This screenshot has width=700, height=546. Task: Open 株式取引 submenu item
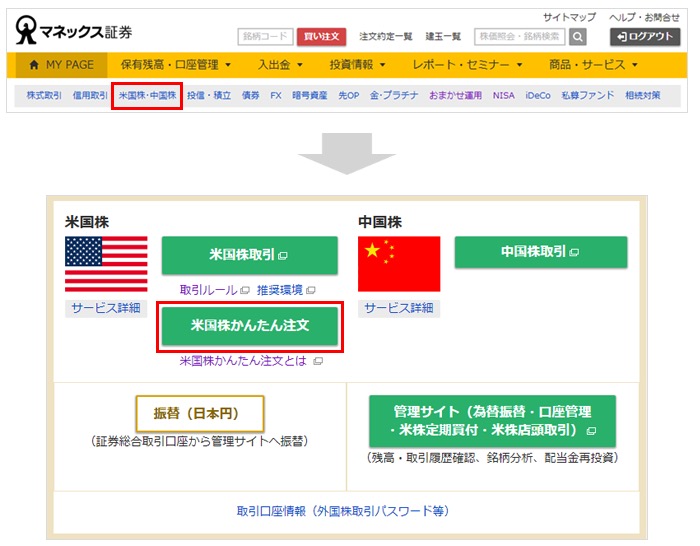click(x=44, y=95)
